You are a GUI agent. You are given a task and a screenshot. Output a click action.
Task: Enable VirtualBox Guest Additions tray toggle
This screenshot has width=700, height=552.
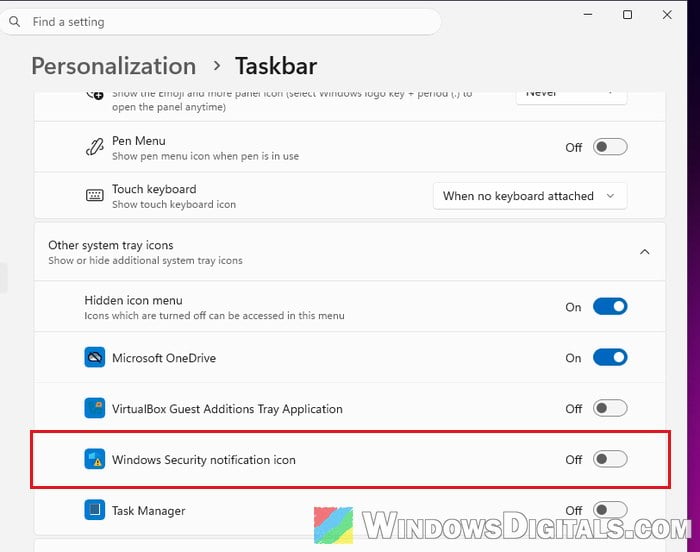point(610,408)
